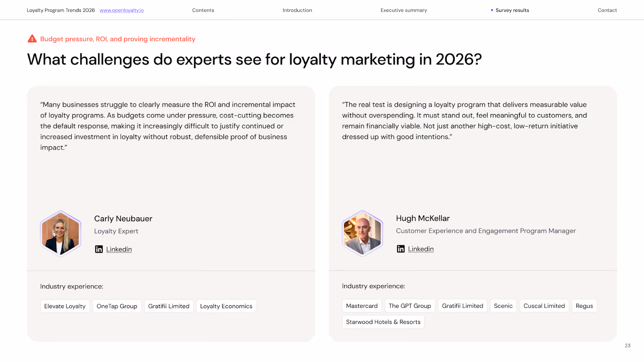Click the quote beginning Many businesses struggle

pos(168,126)
